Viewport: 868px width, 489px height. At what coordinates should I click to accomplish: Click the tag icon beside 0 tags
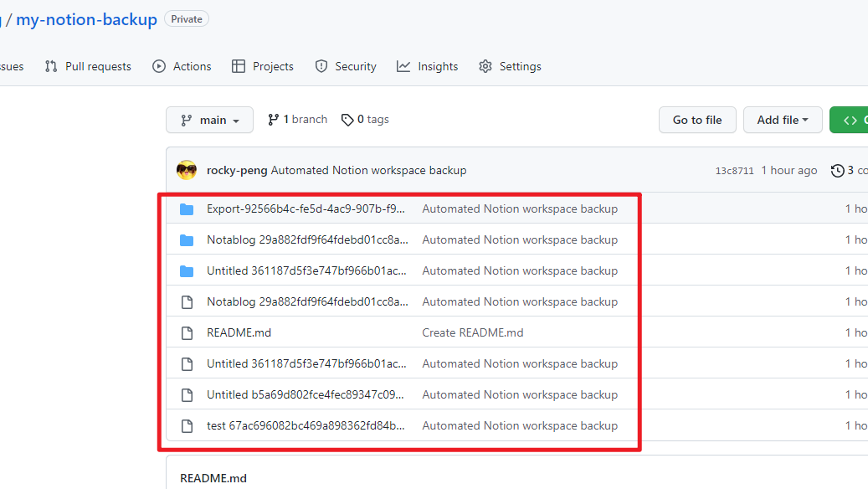[347, 120]
